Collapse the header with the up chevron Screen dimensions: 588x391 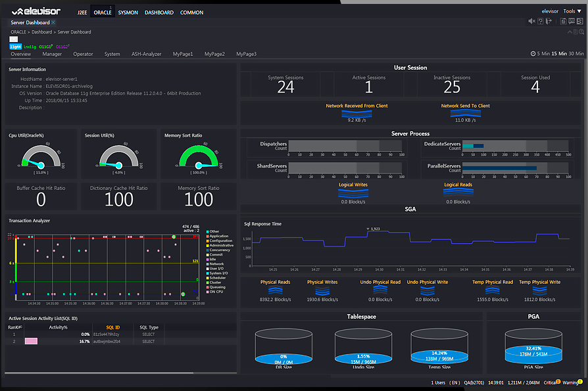pos(570,32)
